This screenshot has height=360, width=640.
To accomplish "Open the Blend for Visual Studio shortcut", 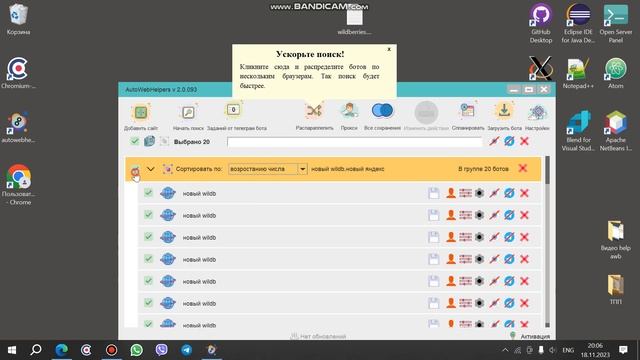I will pyautogui.click(x=578, y=131).
